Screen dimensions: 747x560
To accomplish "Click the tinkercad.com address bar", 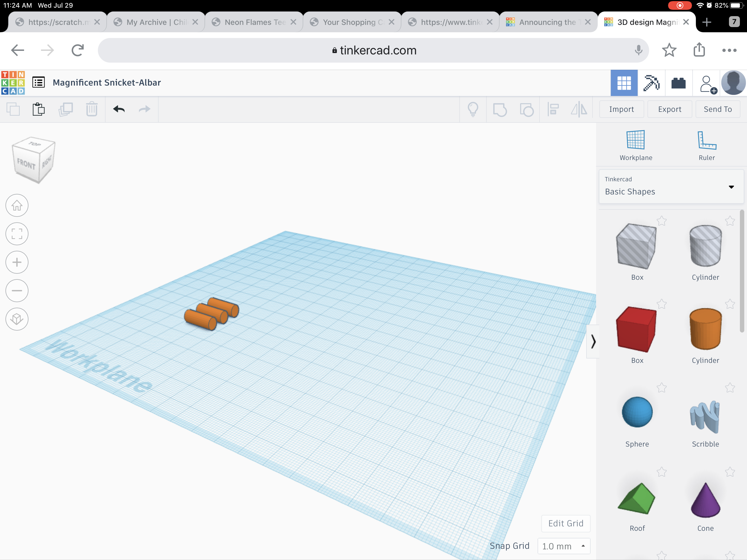I will (373, 50).
